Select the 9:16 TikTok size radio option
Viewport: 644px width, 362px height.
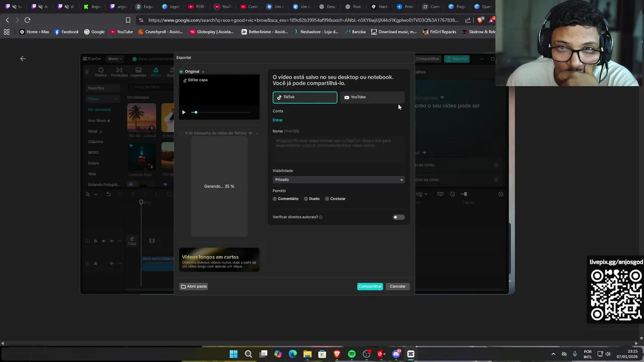(x=181, y=133)
